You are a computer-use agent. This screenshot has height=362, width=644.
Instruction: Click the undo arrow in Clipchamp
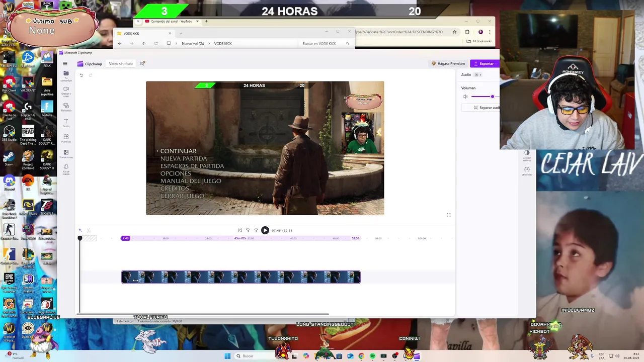click(82, 75)
